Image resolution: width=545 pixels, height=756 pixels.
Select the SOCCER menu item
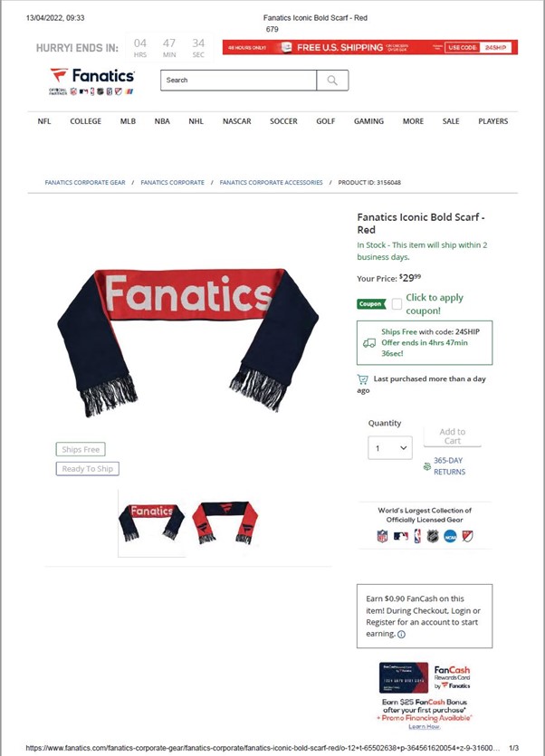pyautogui.click(x=283, y=121)
